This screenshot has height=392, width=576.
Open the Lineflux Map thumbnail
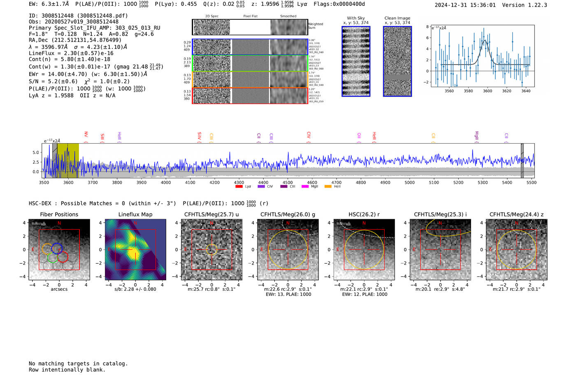point(135,250)
